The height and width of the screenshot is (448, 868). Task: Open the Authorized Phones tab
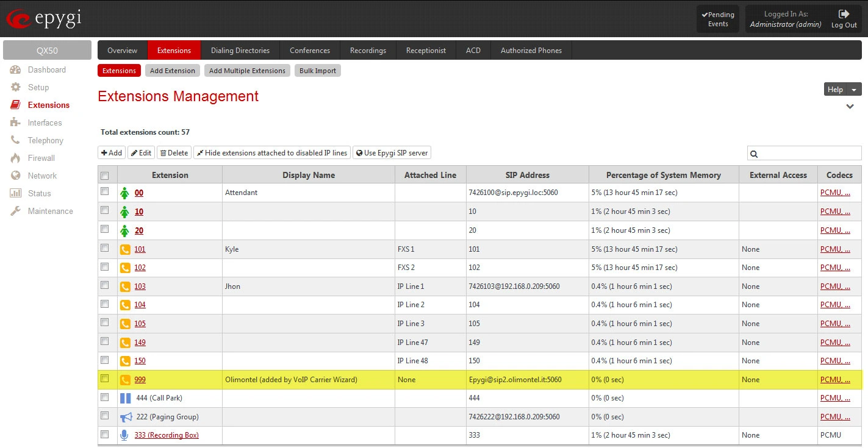(x=531, y=51)
